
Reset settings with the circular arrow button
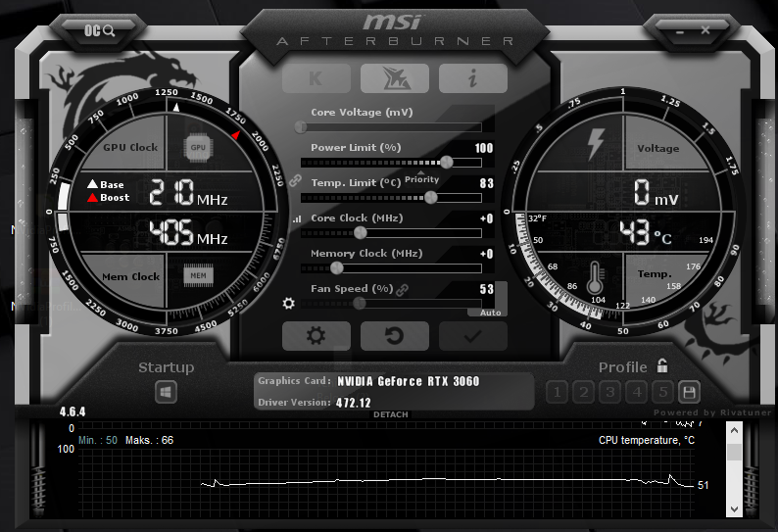pyautogui.click(x=395, y=336)
